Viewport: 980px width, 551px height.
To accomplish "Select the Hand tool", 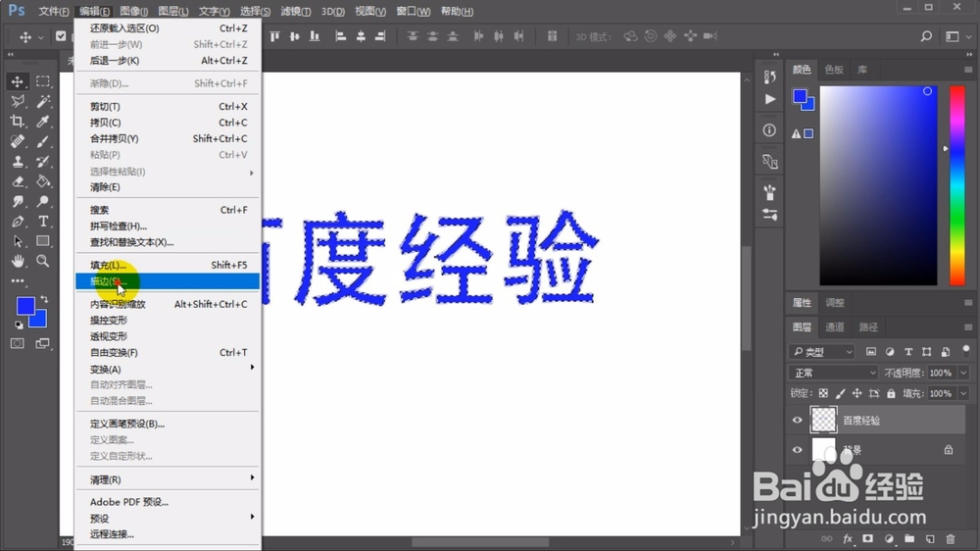I will pyautogui.click(x=17, y=262).
